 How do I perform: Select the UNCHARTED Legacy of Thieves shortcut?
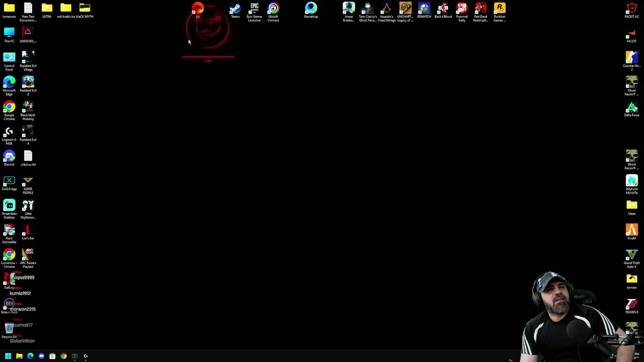405,12
